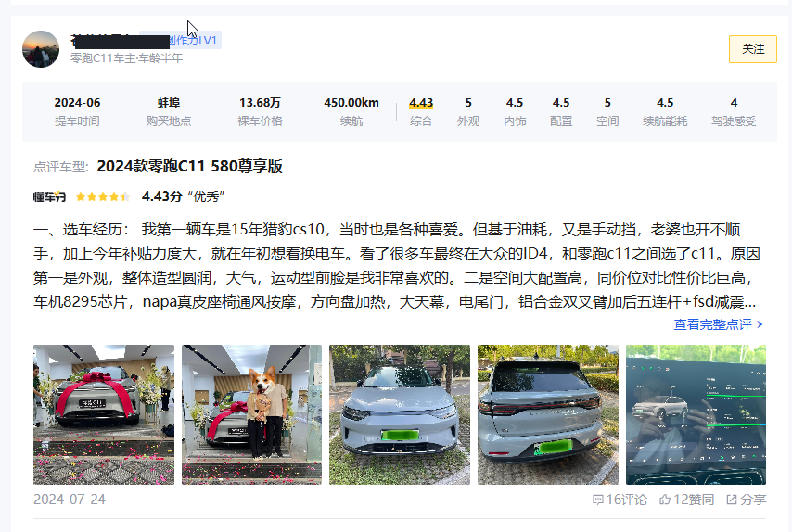The image size is (792, 532).
Task: Click the thumbs-up icon for 12赞同
Action: click(x=665, y=500)
